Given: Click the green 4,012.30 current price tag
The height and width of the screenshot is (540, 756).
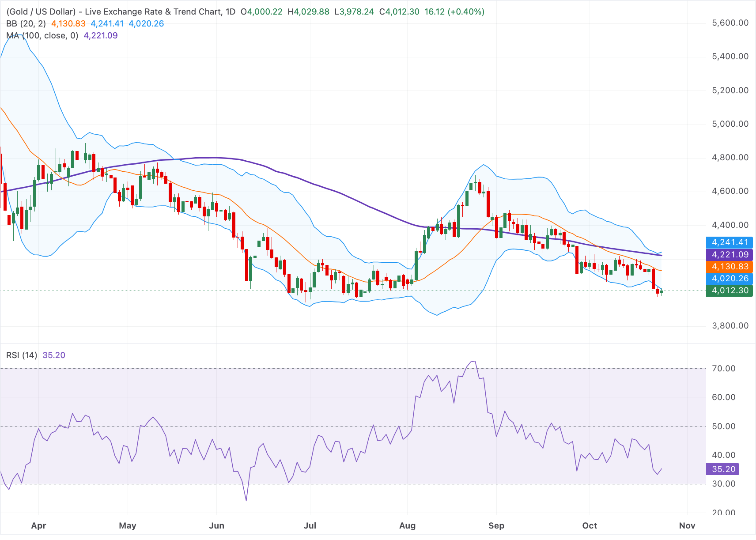Looking at the screenshot, I should [x=730, y=290].
